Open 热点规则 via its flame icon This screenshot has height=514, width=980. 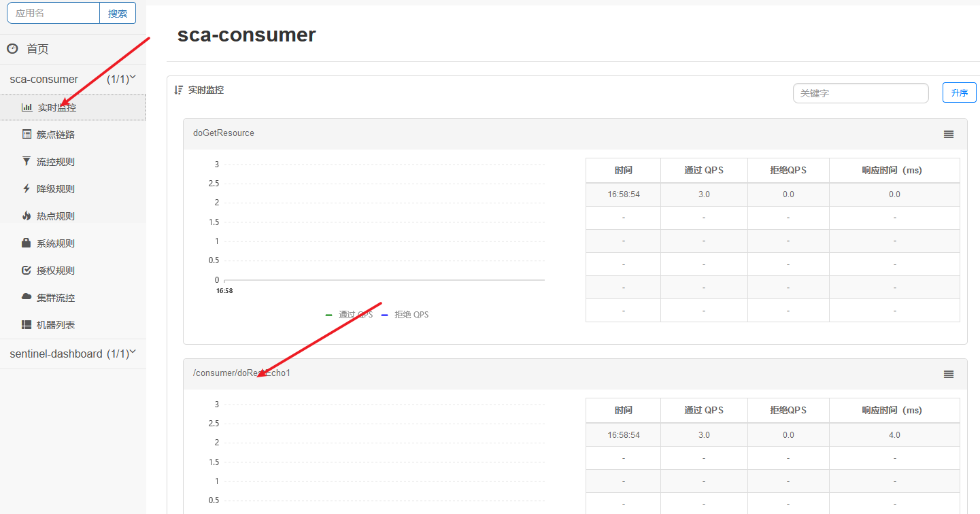pos(27,216)
